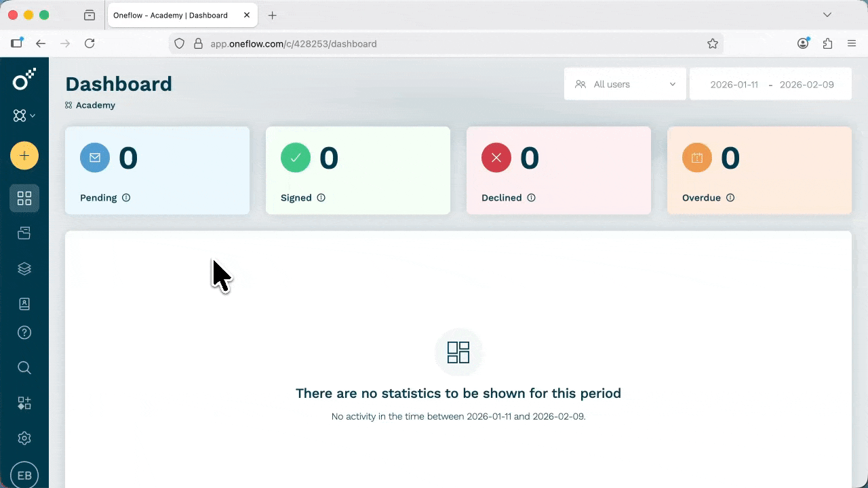View site security lock information
This screenshot has width=868, height=488.
point(198,43)
